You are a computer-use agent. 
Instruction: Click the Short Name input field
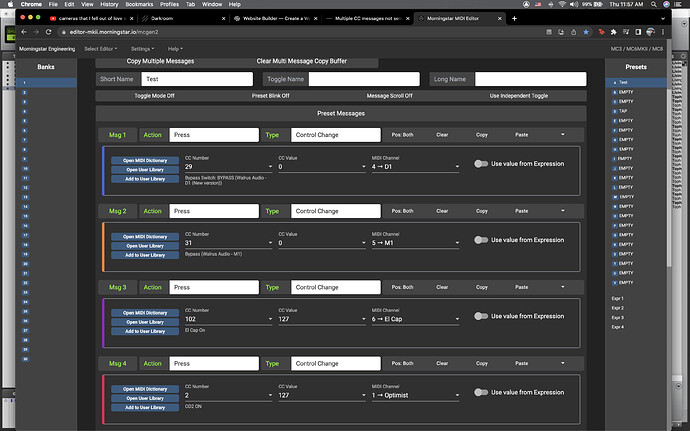click(196, 78)
